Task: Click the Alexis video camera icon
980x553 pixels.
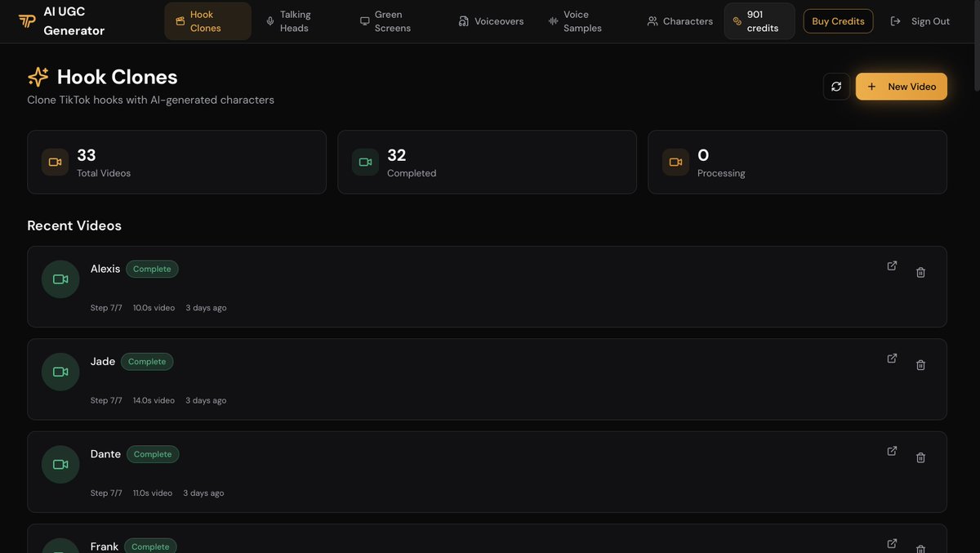Action: [60, 279]
